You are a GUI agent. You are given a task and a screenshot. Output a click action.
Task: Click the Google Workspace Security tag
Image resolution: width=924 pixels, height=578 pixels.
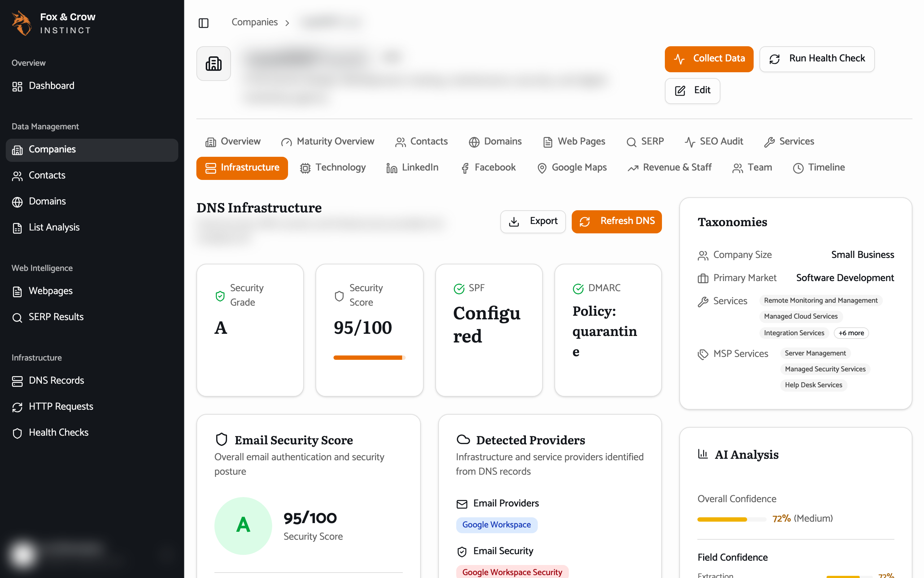(x=513, y=572)
